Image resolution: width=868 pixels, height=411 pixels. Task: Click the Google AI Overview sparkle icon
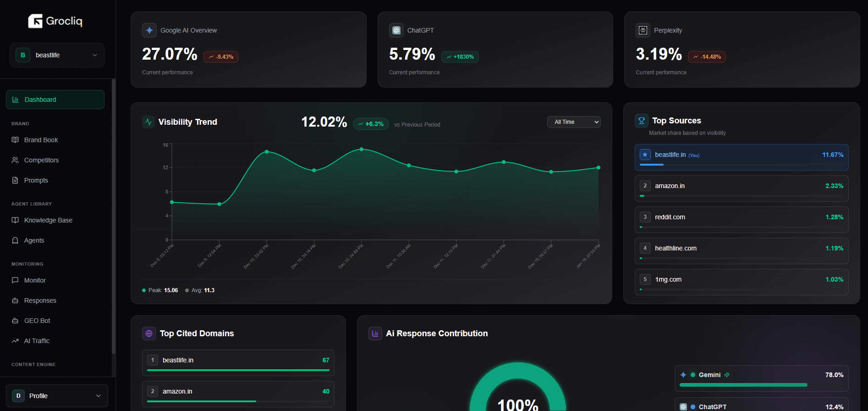[x=149, y=30]
